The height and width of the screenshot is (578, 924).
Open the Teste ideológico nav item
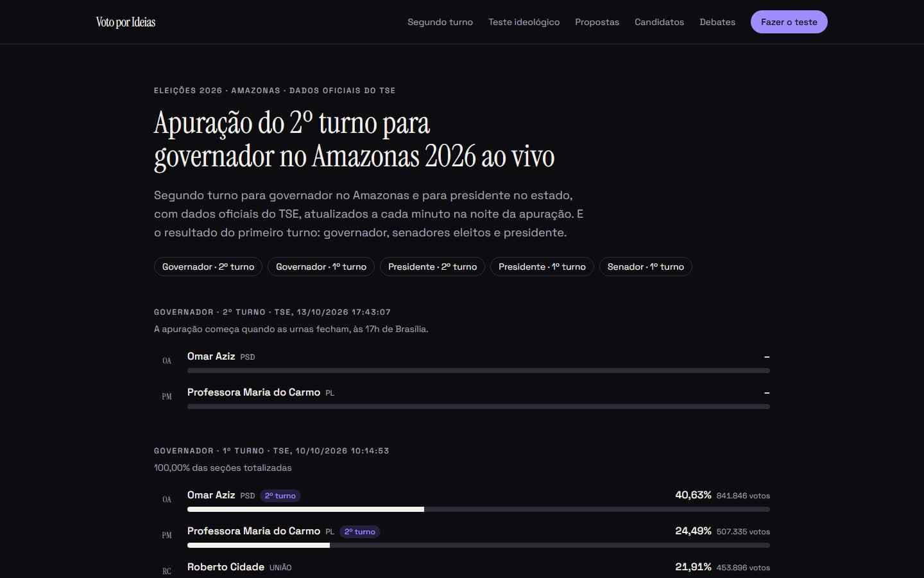click(524, 22)
